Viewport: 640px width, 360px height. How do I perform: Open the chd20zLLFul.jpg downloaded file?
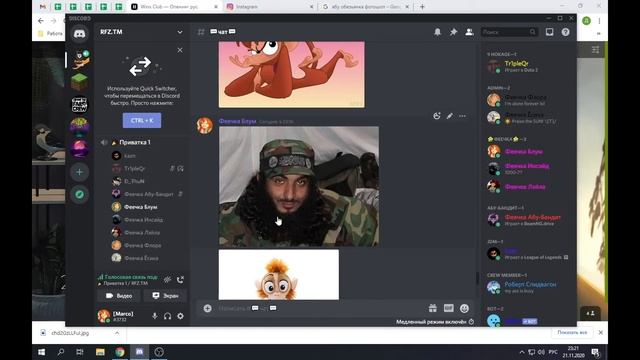pyautogui.click(x=70, y=333)
